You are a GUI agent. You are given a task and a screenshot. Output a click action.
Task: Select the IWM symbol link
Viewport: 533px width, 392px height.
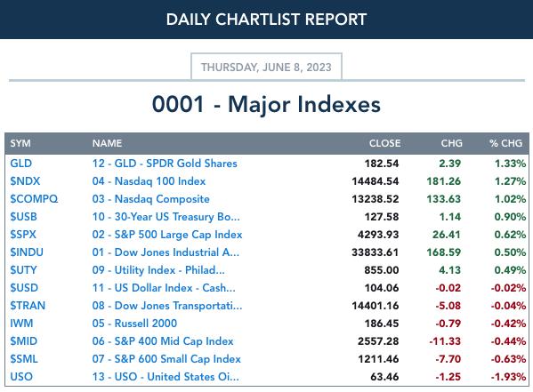point(21,324)
